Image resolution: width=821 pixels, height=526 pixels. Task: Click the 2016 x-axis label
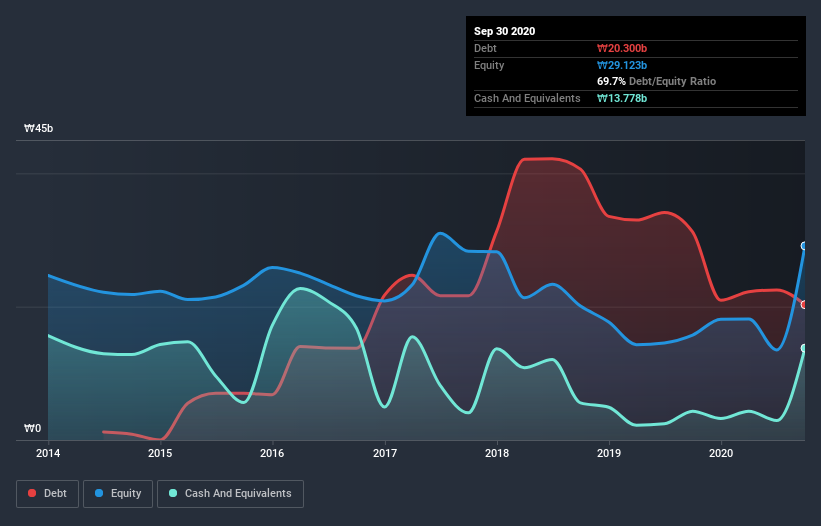tap(272, 453)
